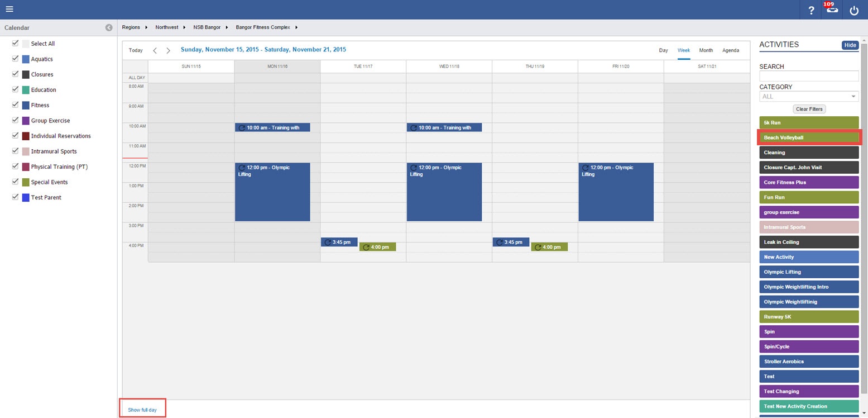Expand the Bangor Fitness Complex breadcrumb arrow
Viewport: 868px width, 418px height.
[x=296, y=27]
